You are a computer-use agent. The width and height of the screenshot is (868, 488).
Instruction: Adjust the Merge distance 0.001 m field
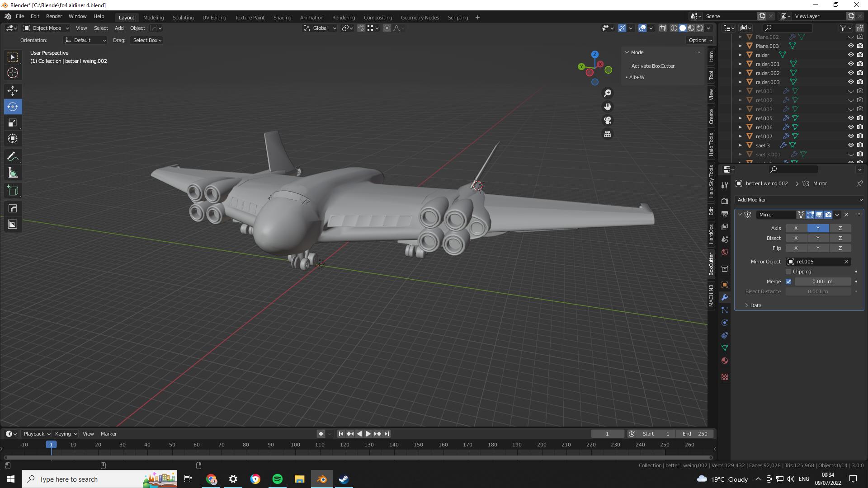[x=822, y=282]
